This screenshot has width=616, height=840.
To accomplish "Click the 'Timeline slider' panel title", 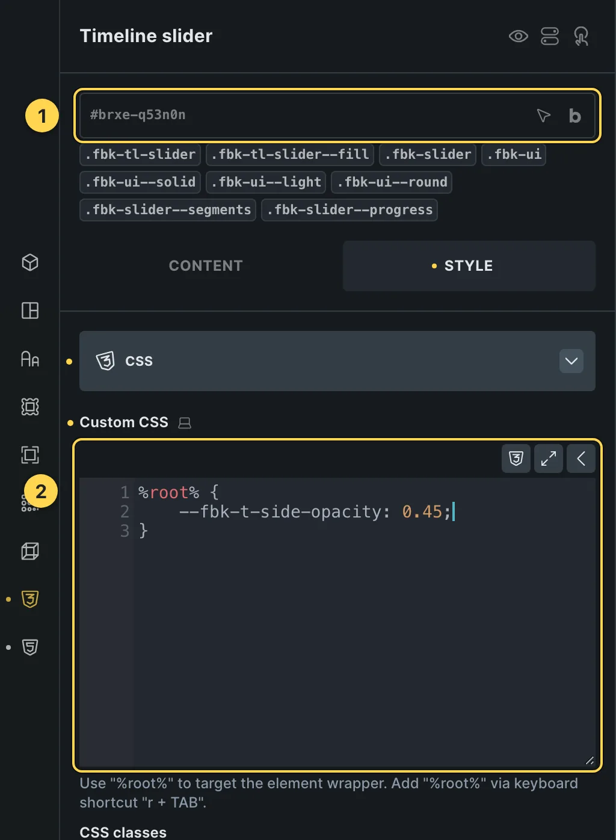I will click(x=146, y=36).
